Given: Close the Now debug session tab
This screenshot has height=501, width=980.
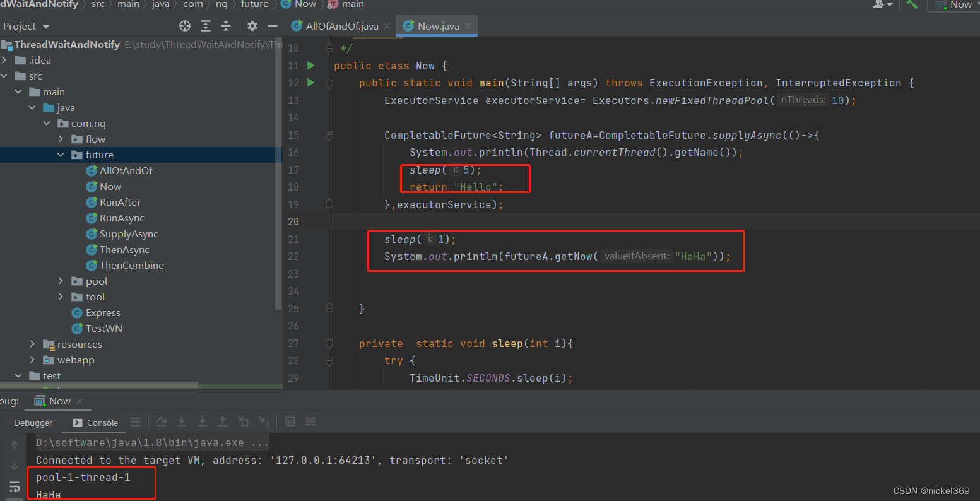Looking at the screenshot, I should pos(80,401).
